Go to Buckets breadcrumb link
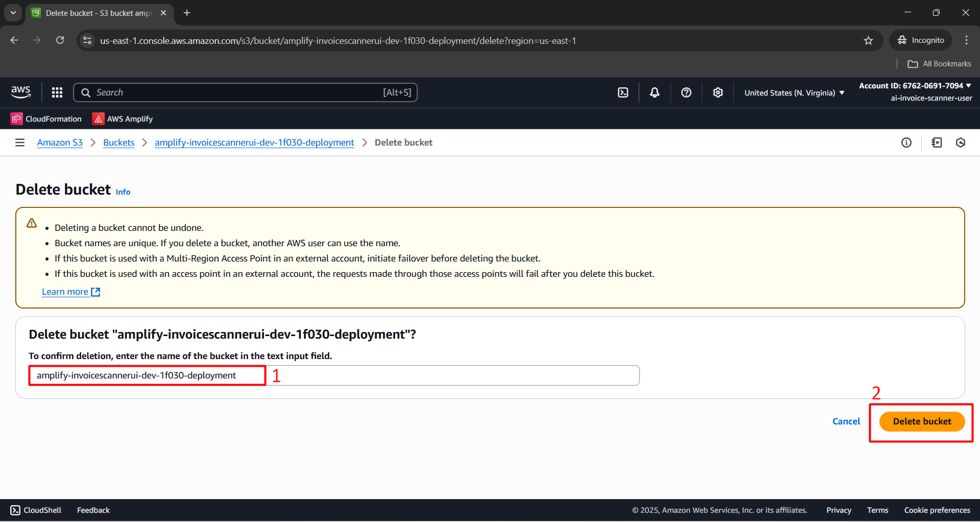 [x=118, y=143]
